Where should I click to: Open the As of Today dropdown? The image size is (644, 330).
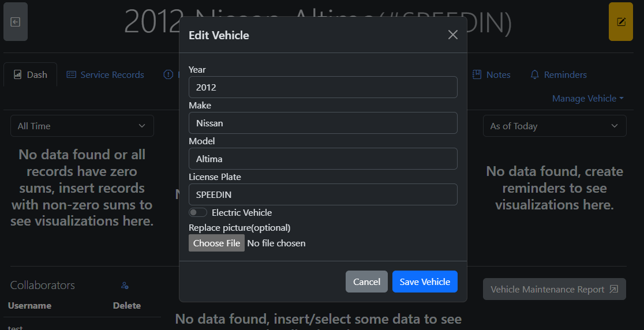[554, 126]
